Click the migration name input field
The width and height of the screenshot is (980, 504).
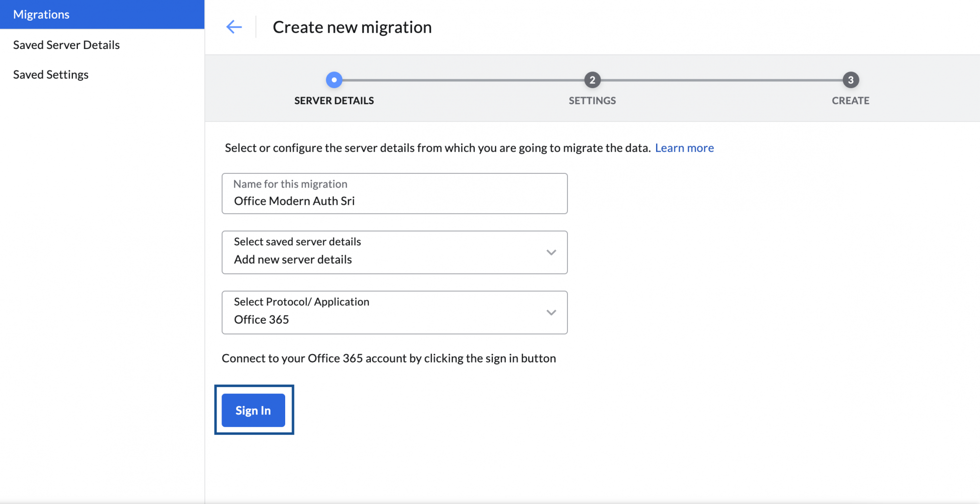[394, 193]
